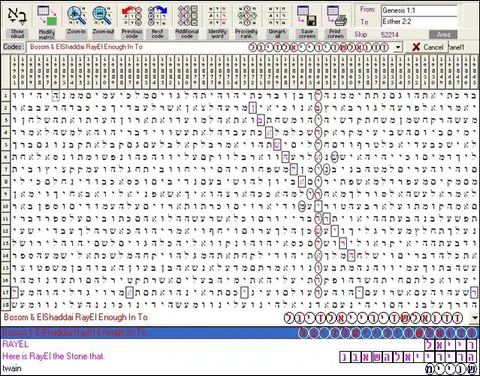Click the matrix row number 9 header
Viewport: 480px width, 376px height.
[x=6, y=194]
